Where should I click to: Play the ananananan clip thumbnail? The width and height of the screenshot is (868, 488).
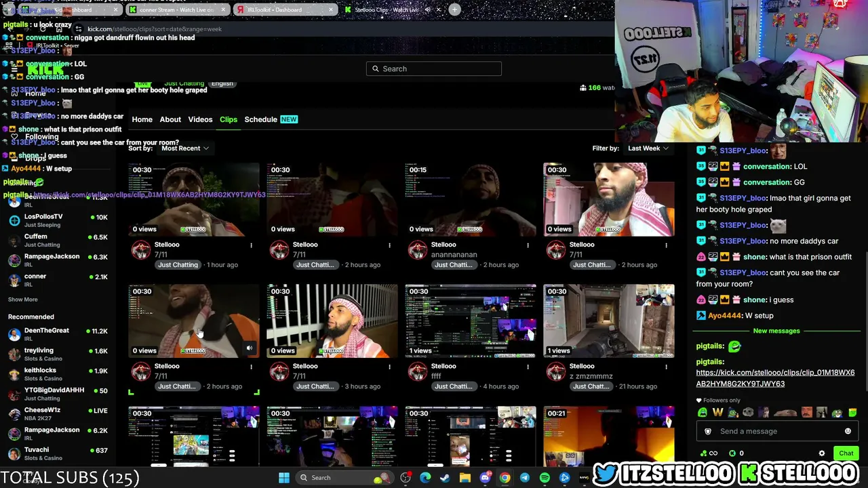click(471, 199)
